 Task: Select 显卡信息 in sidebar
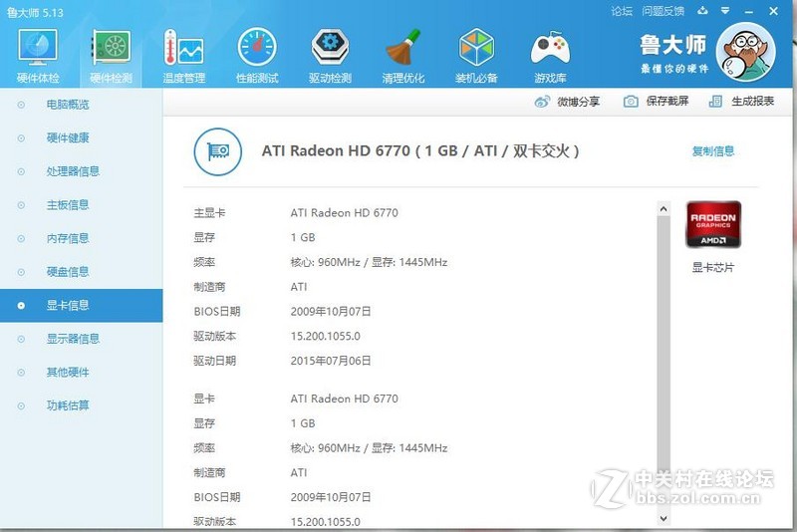pyautogui.click(x=82, y=306)
